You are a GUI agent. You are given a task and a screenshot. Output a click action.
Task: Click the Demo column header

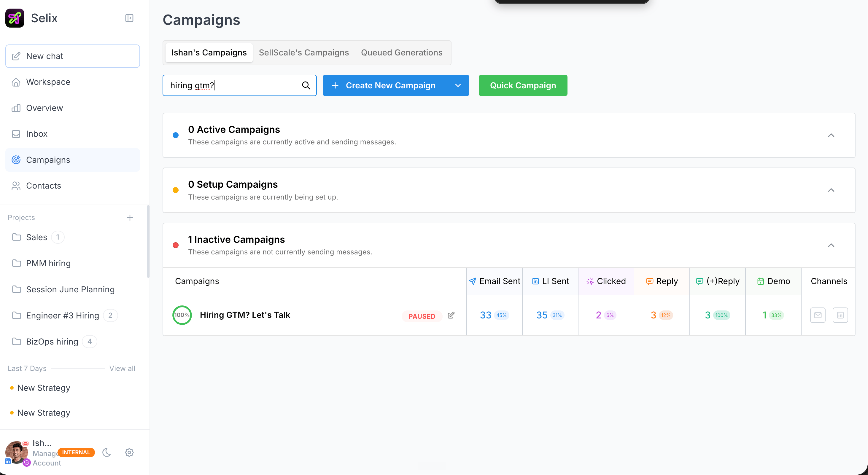tap(773, 281)
